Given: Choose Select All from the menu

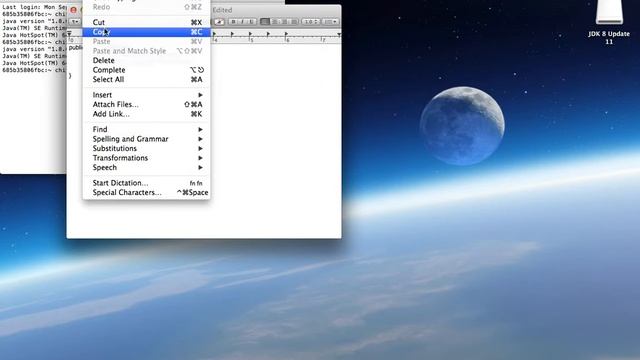Looking at the screenshot, I should point(146,80).
